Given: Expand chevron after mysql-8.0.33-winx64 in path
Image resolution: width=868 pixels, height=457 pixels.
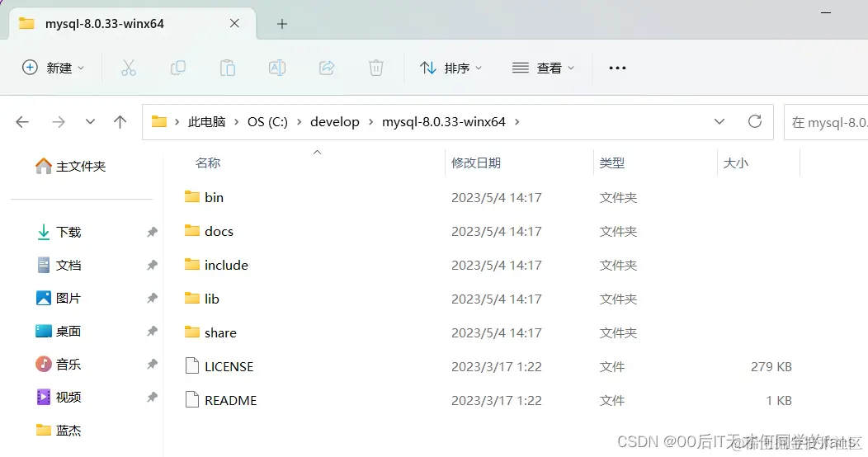Looking at the screenshot, I should click(517, 122).
